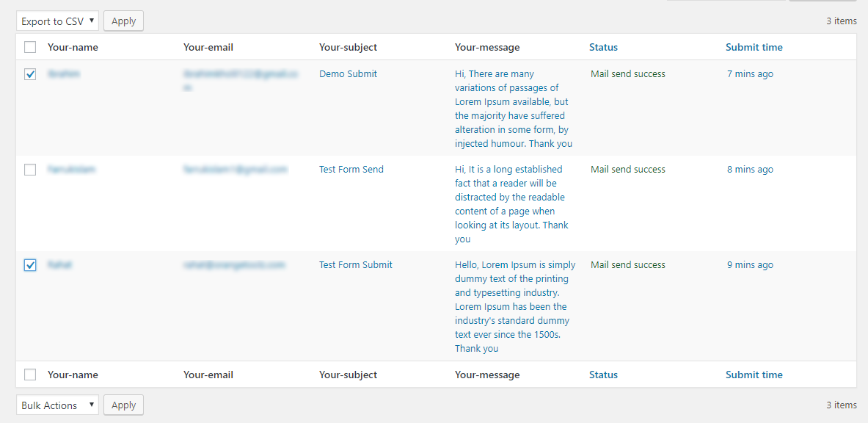Open the Bulk Actions dropdown

(x=57, y=405)
